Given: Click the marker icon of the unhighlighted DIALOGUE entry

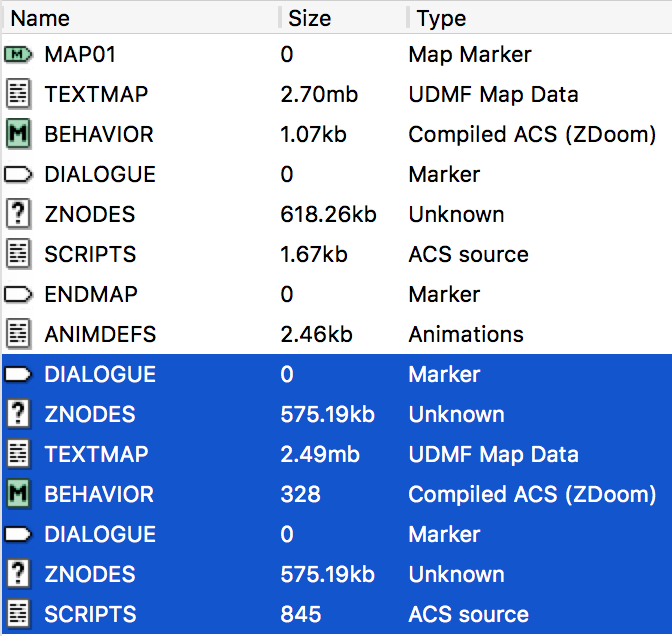Looking at the screenshot, I should click(x=18, y=174).
